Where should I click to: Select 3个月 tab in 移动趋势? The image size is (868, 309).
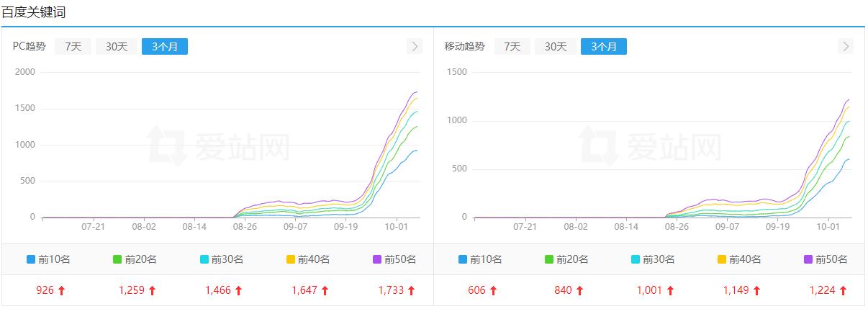pyautogui.click(x=603, y=47)
